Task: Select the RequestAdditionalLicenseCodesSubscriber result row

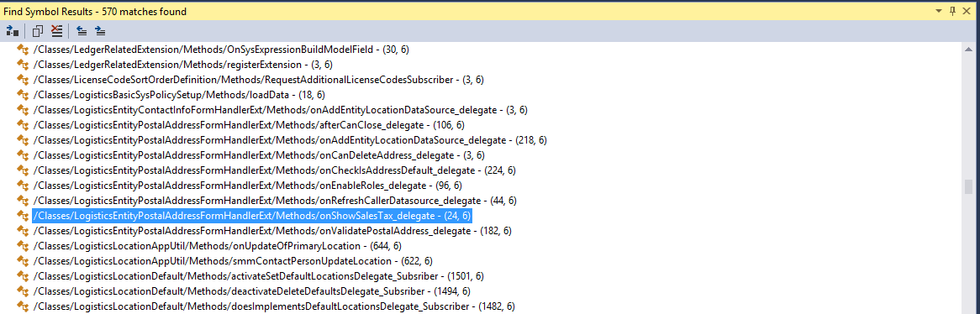Action: 259,79
